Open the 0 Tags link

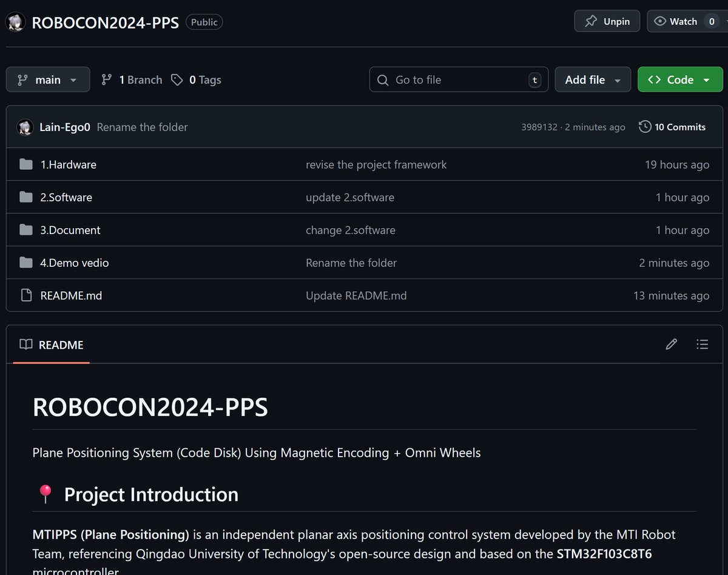pos(196,79)
